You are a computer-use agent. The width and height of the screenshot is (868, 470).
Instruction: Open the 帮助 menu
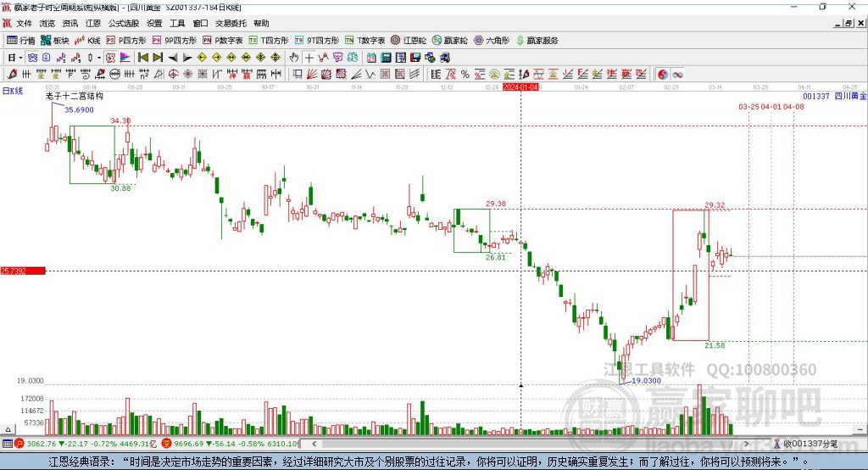click(x=261, y=23)
